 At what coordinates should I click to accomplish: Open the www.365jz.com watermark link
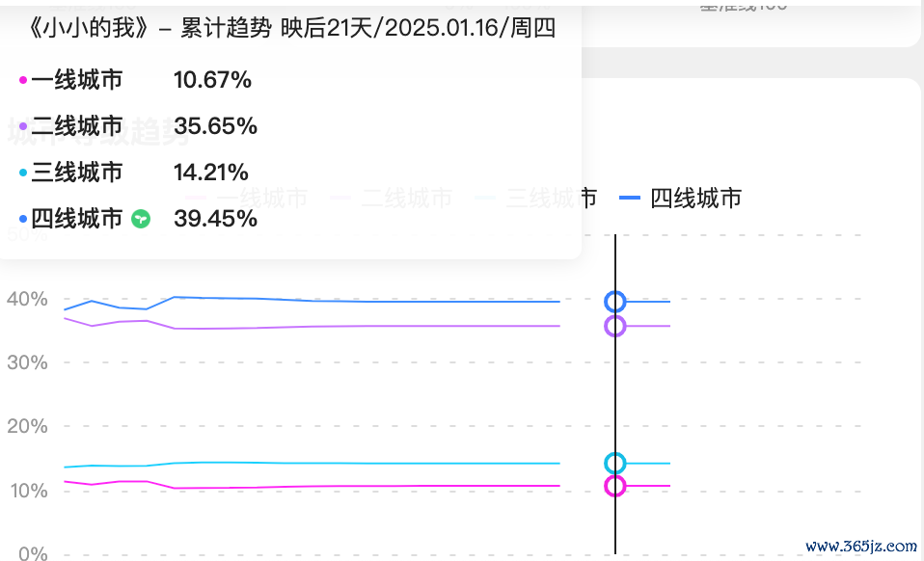click(x=861, y=547)
